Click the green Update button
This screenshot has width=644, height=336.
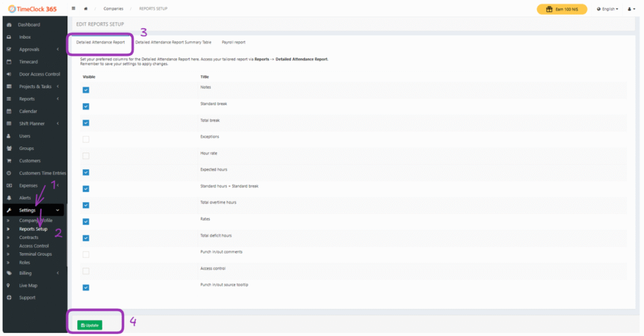click(89, 325)
